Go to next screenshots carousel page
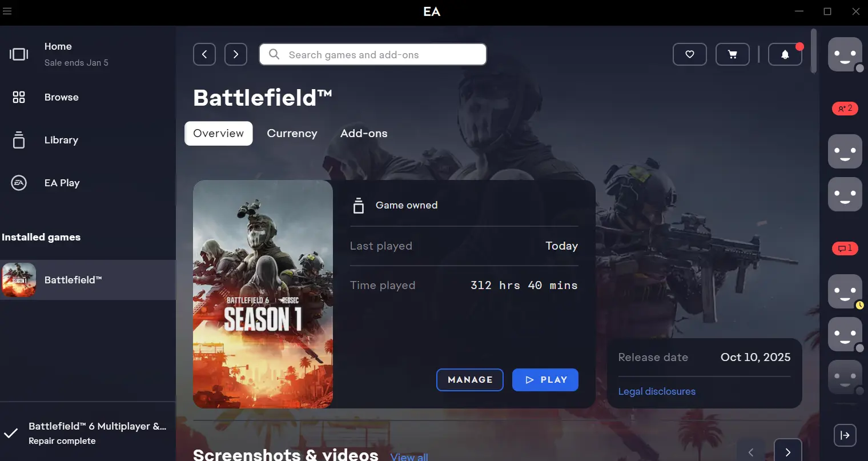Screen dimensions: 868x461 click(788, 452)
